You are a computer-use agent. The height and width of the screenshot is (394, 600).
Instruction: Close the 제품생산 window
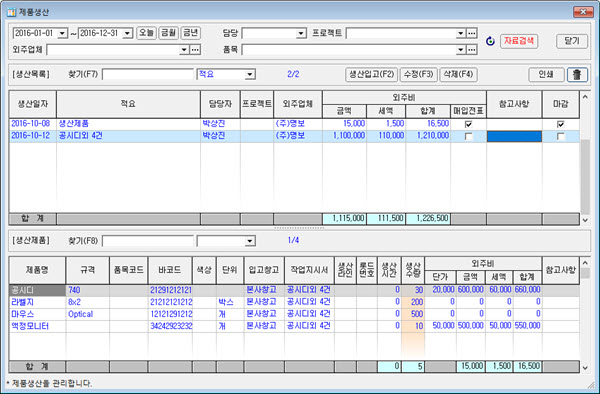pos(583,12)
